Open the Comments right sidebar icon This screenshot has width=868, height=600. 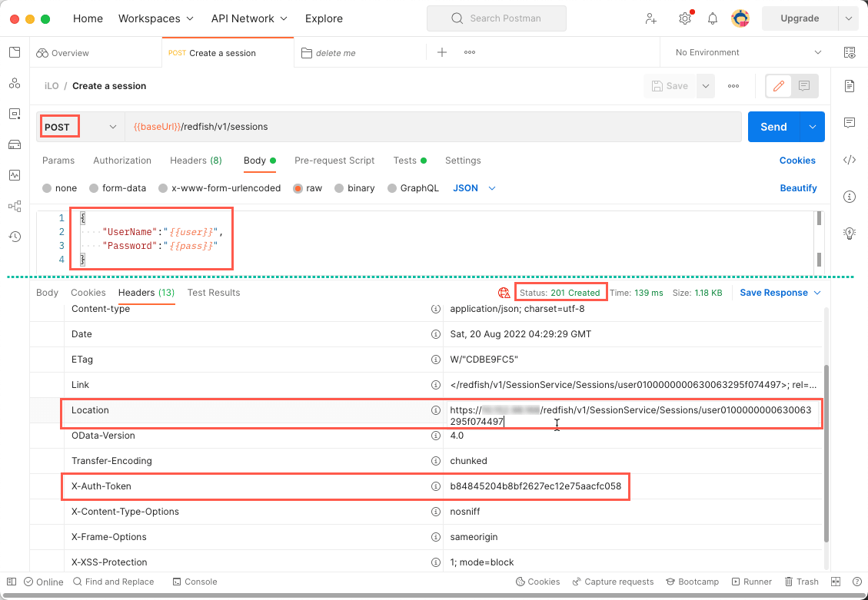coord(850,123)
